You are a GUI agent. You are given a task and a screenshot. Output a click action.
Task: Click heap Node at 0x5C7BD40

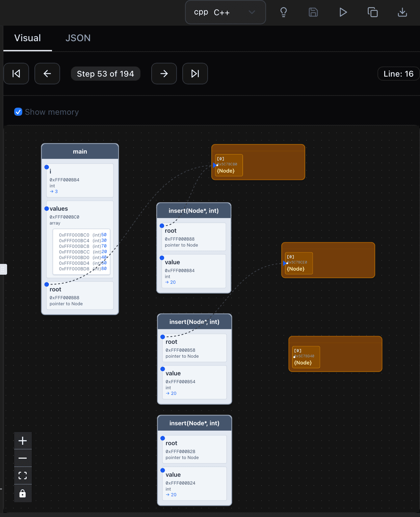pyautogui.click(x=306, y=357)
